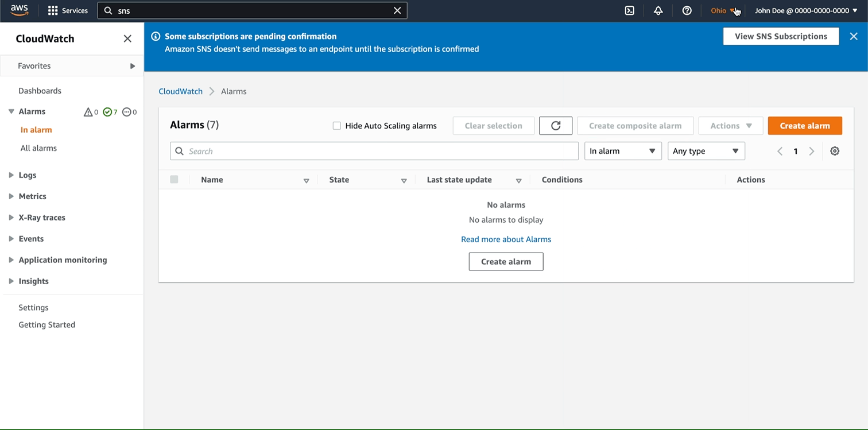Enable Hide Auto Scaling alarms
868x430 pixels.
tap(337, 125)
